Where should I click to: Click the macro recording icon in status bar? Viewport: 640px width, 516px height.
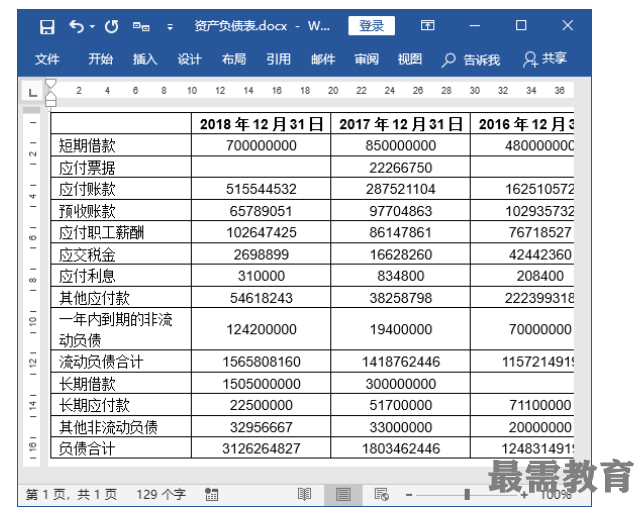click(x=211, y=495)
